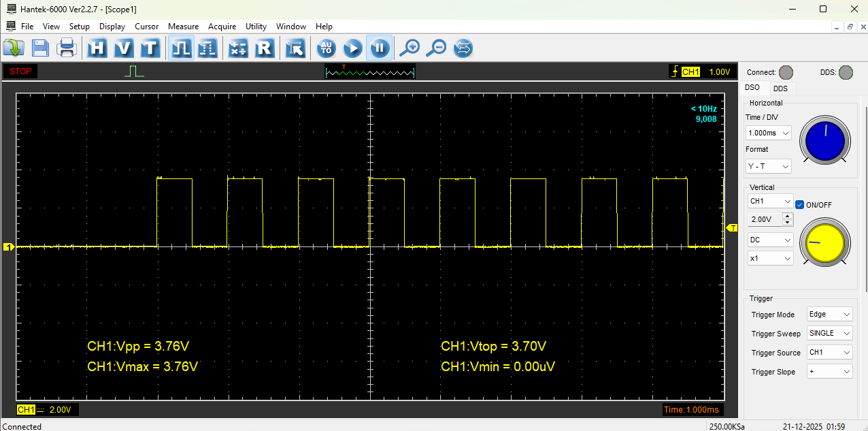Open the Acquire menu
868x431 pixels.
pos(222,27)
